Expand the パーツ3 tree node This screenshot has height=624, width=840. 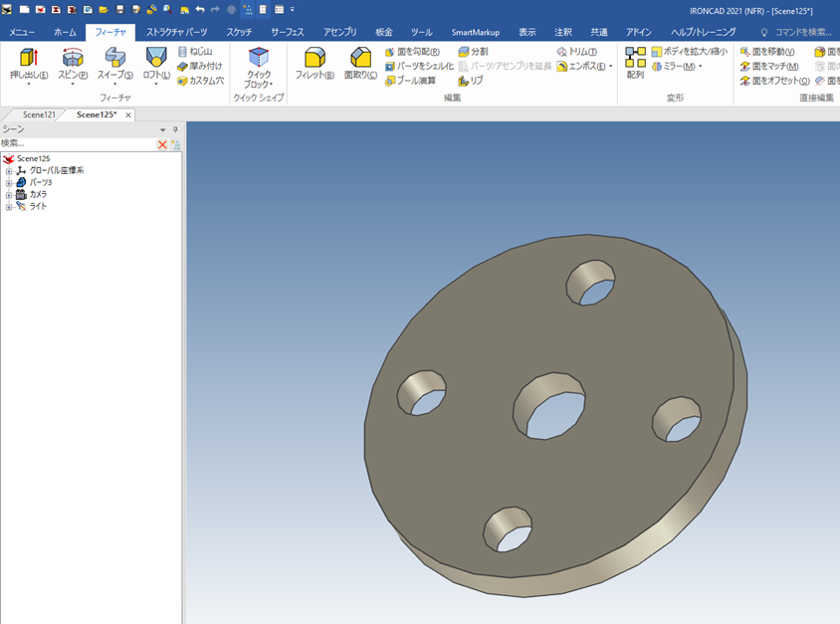pos(9,183)
